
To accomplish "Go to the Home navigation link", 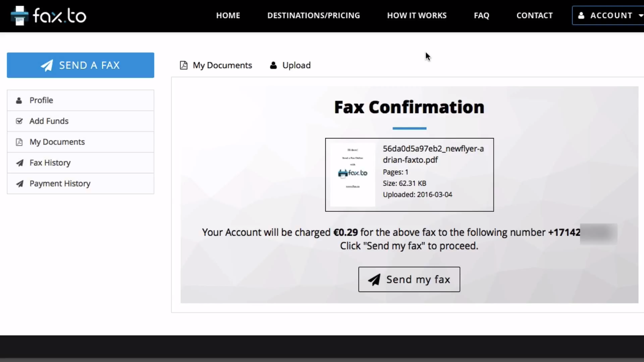I will point(228,16).
